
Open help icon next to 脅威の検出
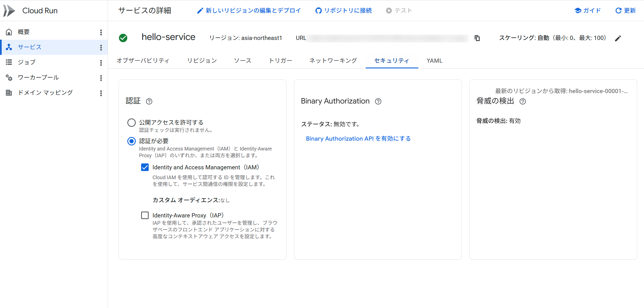point(523,101)
